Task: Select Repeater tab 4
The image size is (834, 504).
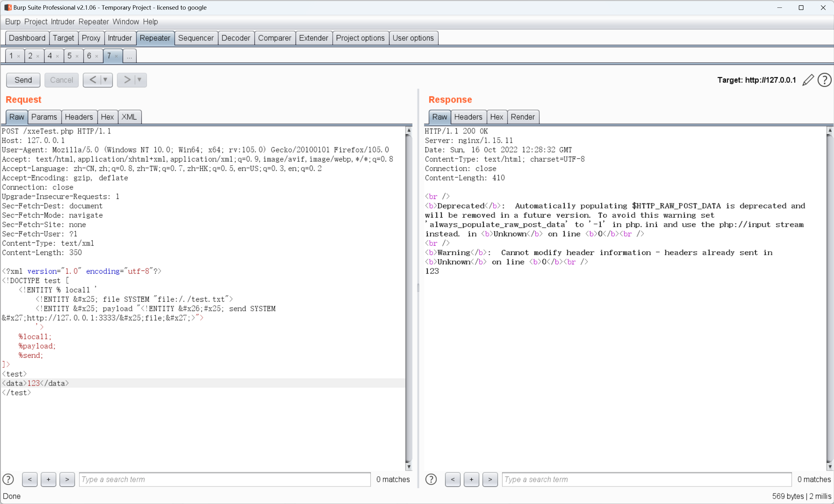Action: click(50, 56)
